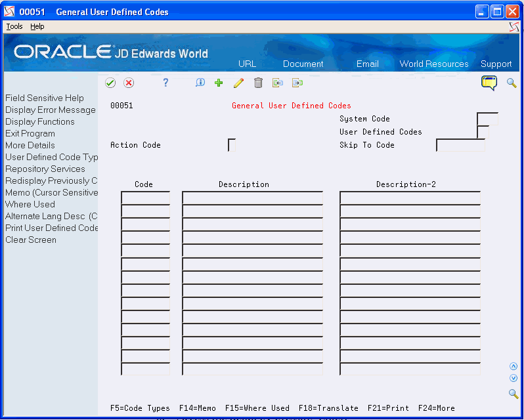Click the scroll down arrow icon

coord(513,378)
